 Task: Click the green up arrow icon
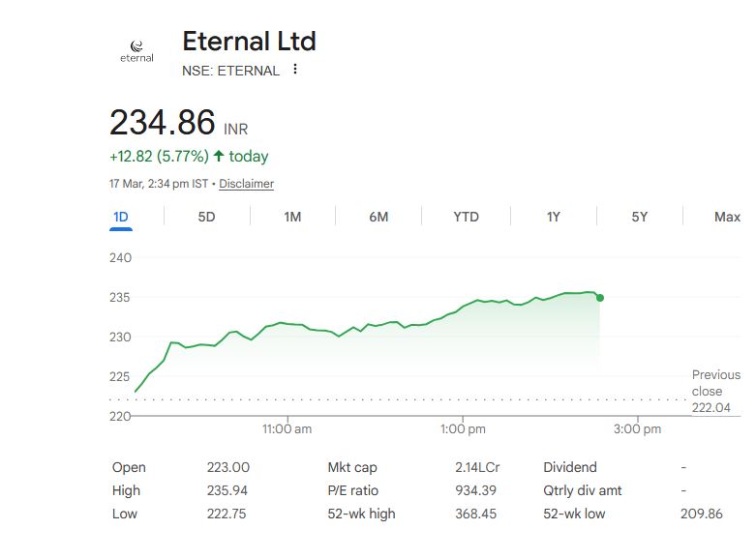click(x=219, y=156)
